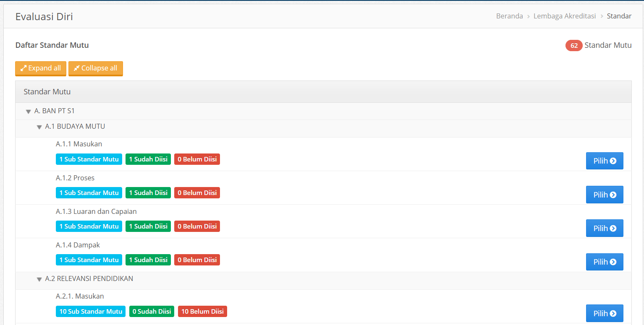Screen dimensions: 644x325
Task: Collapse the A.2 RELEVANSI PENDIDIKAN node arrow
Action: pos(39,279)
